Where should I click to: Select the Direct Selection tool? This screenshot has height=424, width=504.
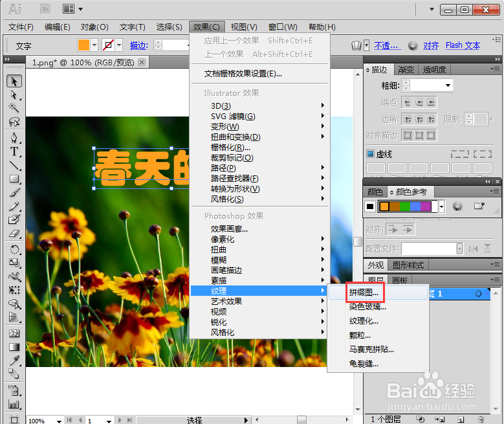pyautogui.click(x=14, y=95)
